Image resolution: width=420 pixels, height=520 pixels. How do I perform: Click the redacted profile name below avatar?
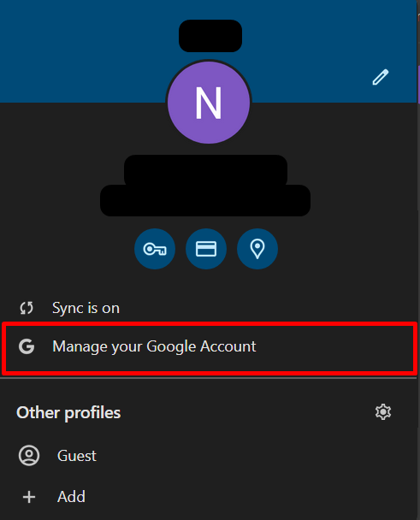(x=205, y=170)
